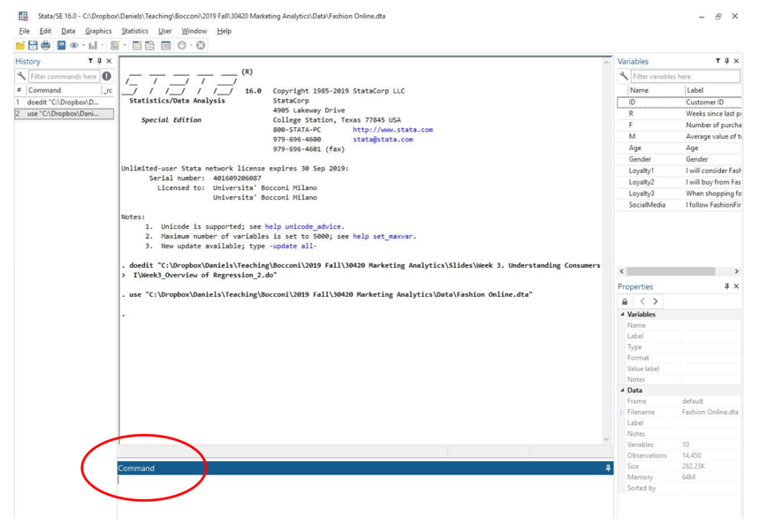Click Variables panel filter funnel icon
The height and width of the screenshot is (532, 760).
(x=718, y=61)
